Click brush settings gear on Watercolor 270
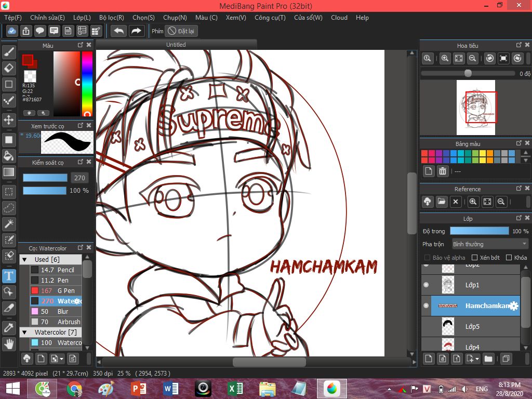 [77, 301]
